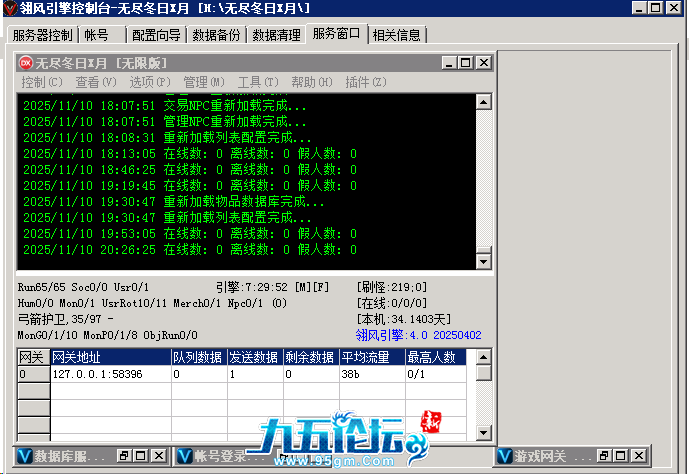The image size is (689, 474).
Task: Click the 18:07:51 管理NPC重新加载完成 log line
Action: pyautogui.click(x=165, y=122)
